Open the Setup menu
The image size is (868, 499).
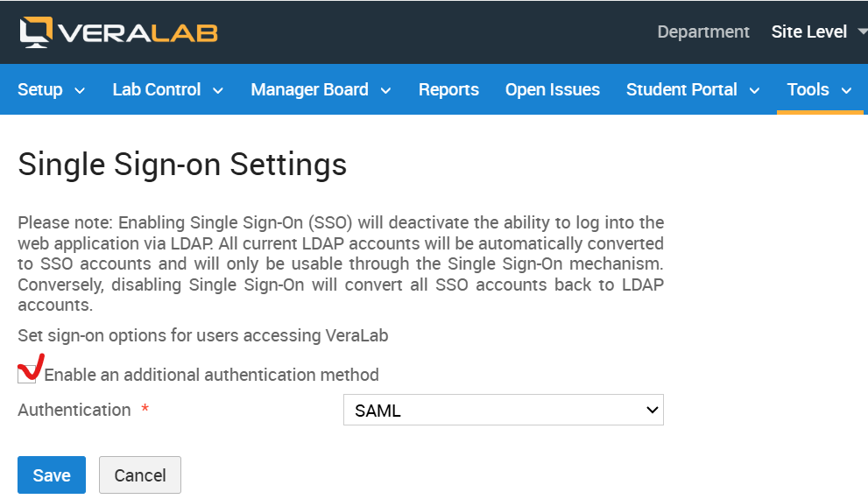pyautogui.click(x=51, y=89)
